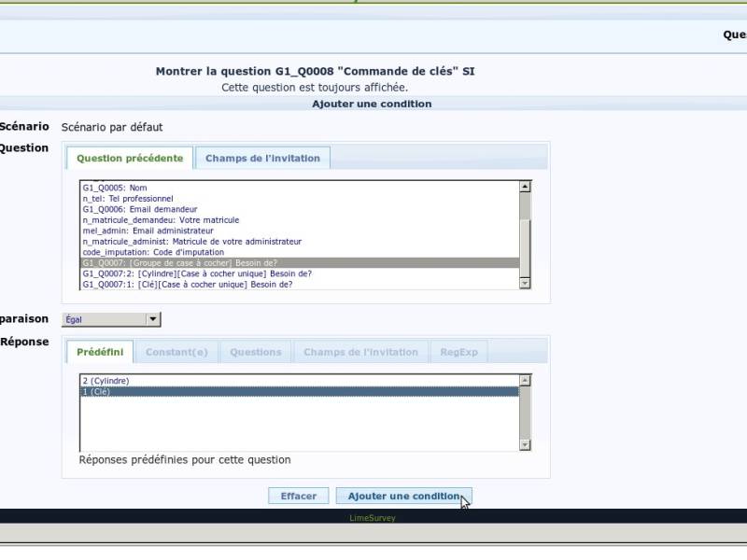Viewport: 747px width, 560px height.
Task: Switch to Champs de l'invitation question tab
Action: coord(262,158)
